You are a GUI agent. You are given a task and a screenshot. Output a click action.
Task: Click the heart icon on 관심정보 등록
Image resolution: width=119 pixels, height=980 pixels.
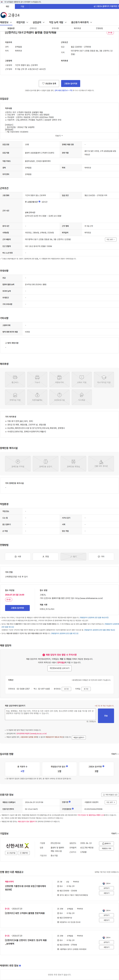(x=43, y=83)
